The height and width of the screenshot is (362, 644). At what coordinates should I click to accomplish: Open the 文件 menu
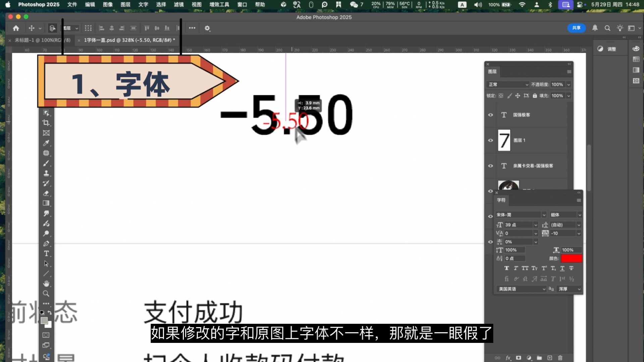pos(72,4)
